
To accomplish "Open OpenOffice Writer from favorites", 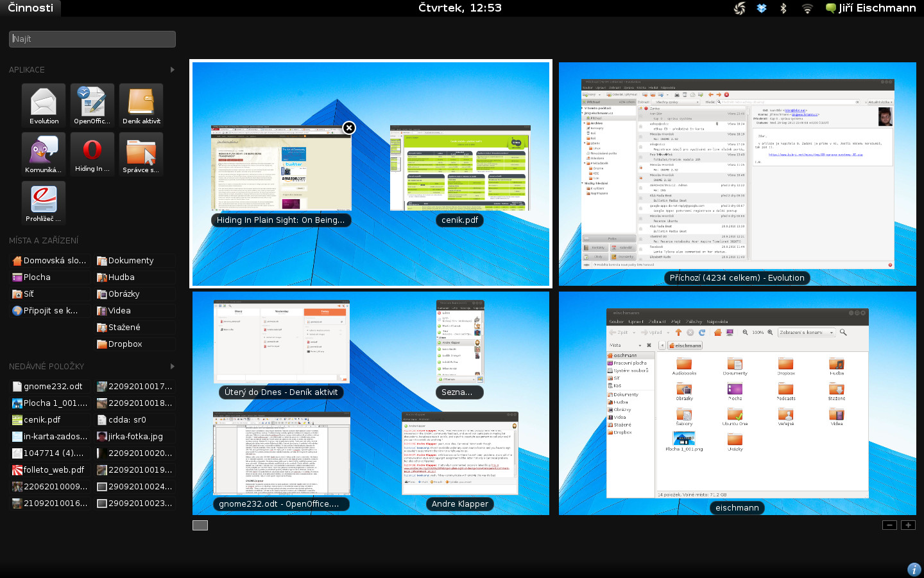I will [x=92, y=105].
